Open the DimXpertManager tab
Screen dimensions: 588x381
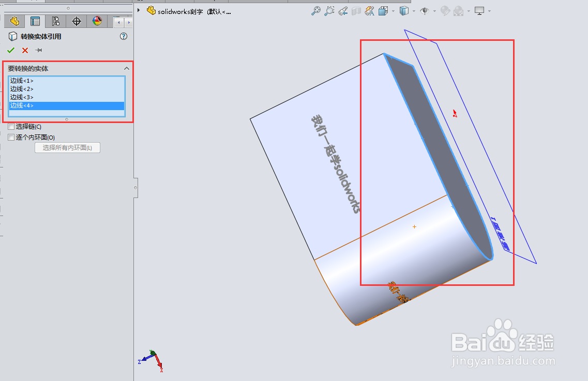[77, 21]
